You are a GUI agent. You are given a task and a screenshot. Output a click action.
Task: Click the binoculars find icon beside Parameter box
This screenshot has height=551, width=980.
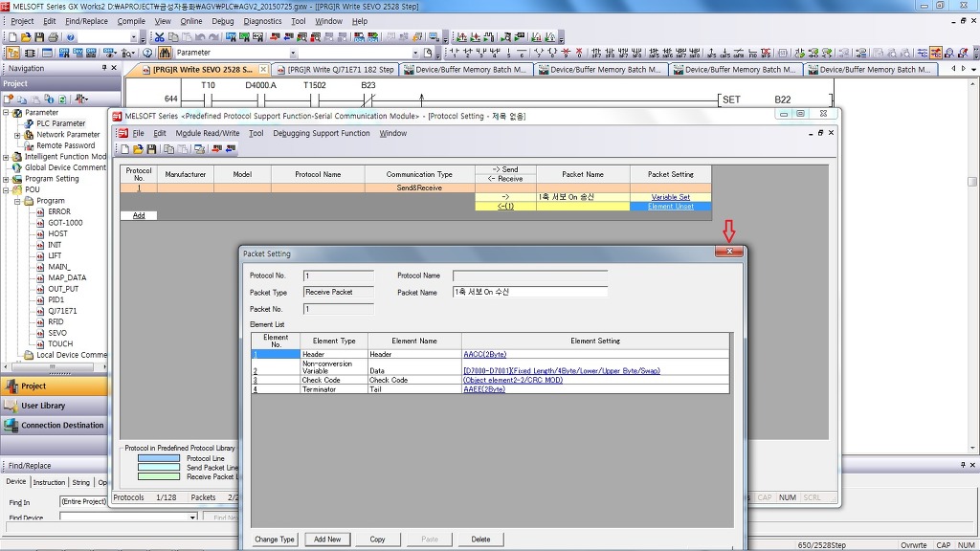click(165, 53)
